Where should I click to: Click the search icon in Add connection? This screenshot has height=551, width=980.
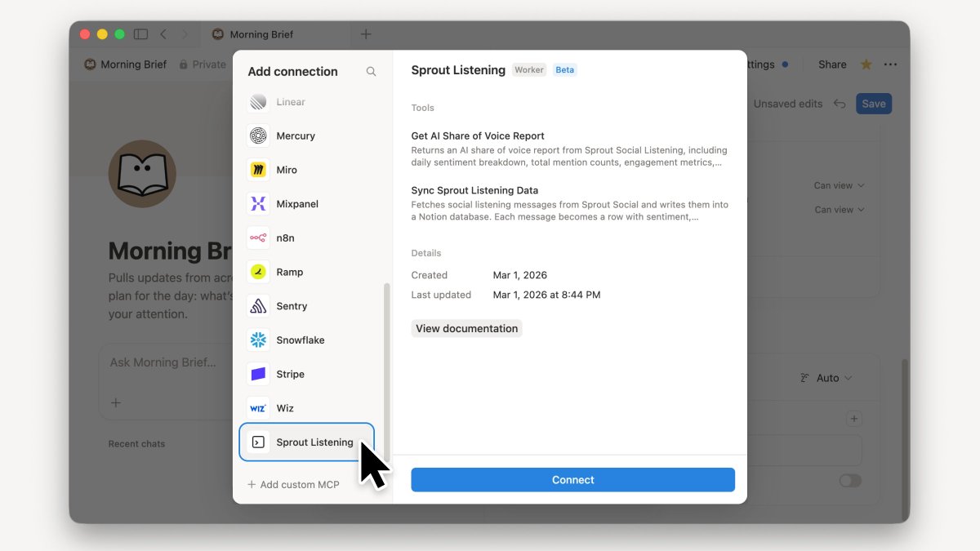(371, 72)
